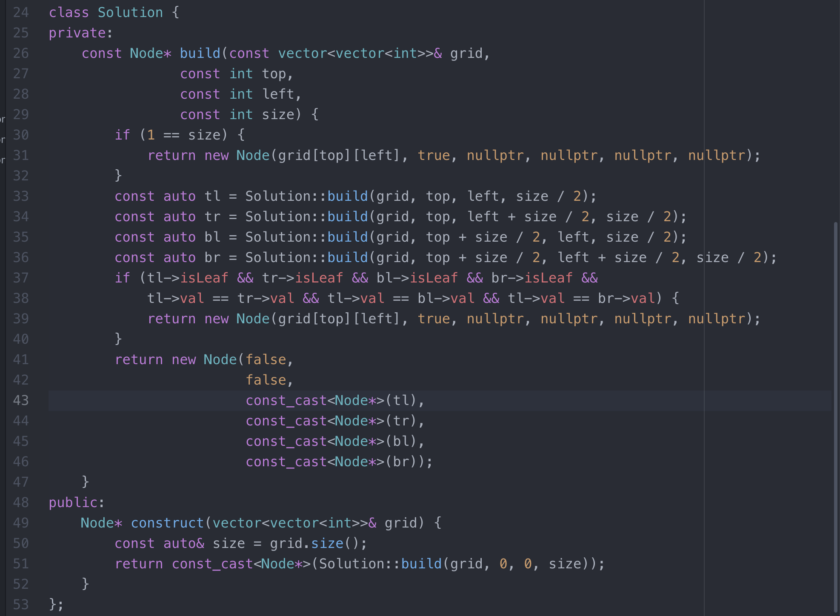Click line number 53 in the gutter
Viewport: 840px width, 616px height.
[x=21, y=605]
